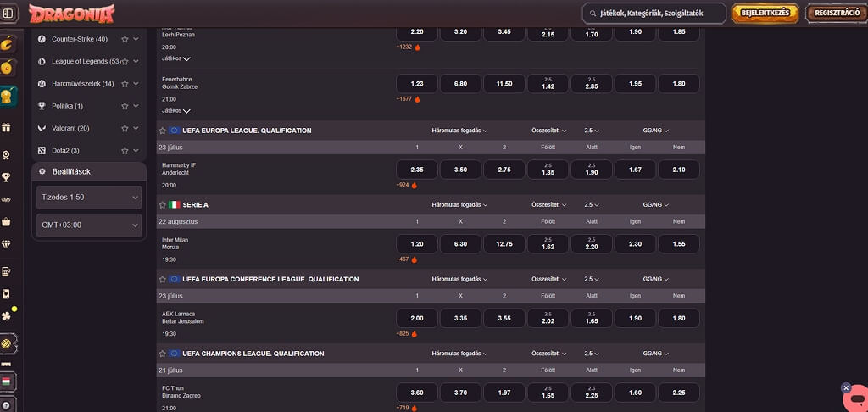Click the Italian flag beside SERIE A
This screenshot has height=412, width=868.
pyautogui.click(x=175, y=205)
